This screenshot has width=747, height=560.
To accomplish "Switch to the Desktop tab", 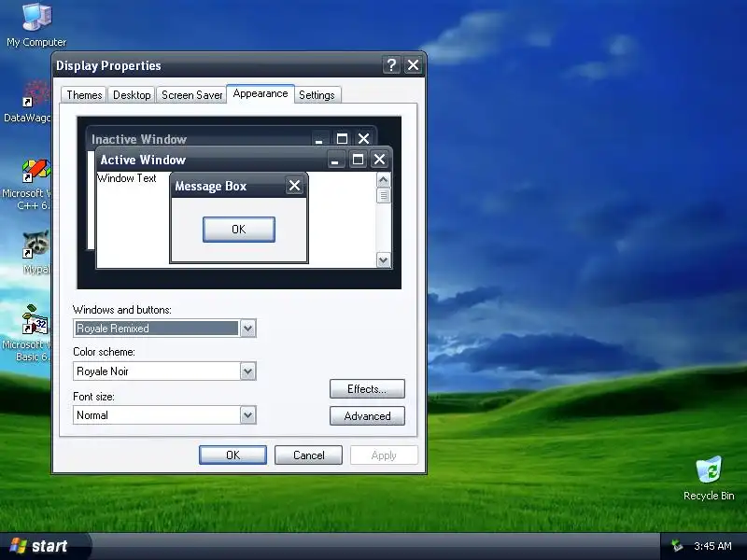I will 132,95.
